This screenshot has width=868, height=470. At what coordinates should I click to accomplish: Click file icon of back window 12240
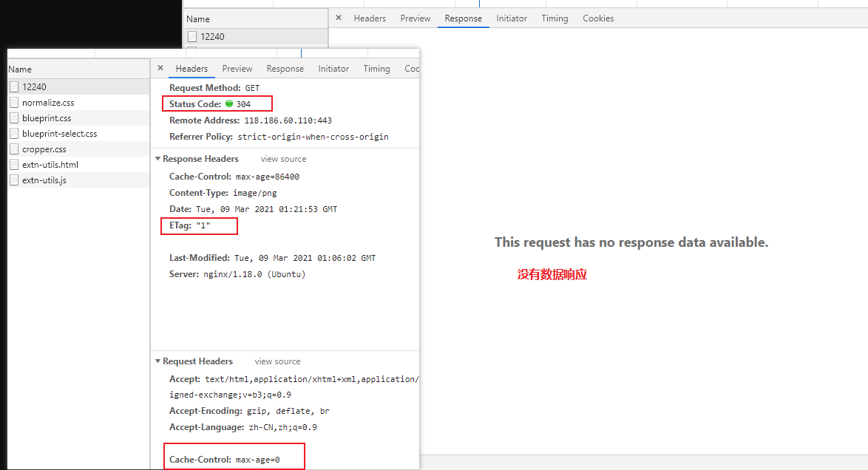(192, 36)
